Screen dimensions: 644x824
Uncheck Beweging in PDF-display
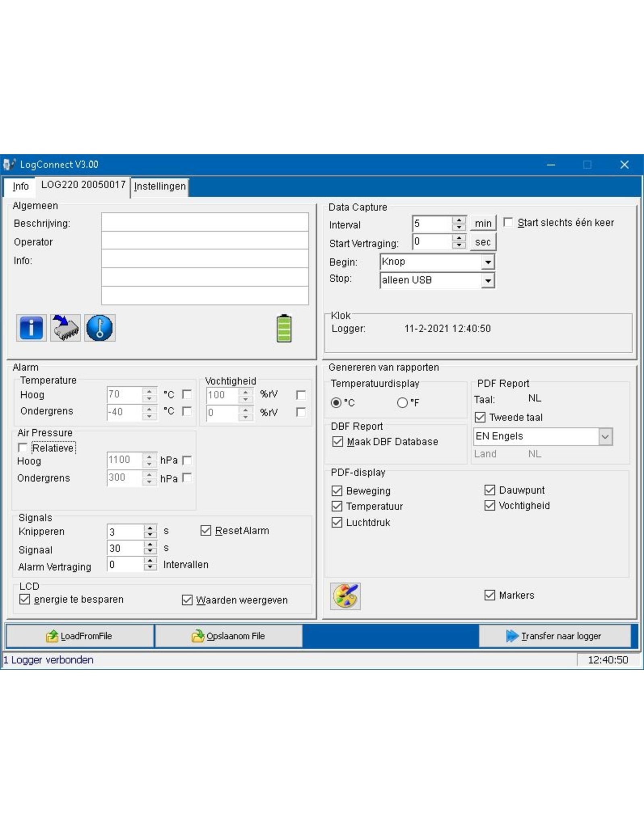click(337, 491)
